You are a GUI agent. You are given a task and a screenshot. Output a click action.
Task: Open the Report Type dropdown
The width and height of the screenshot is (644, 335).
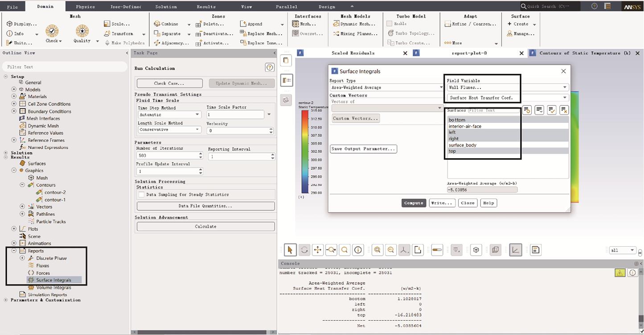point(386,87)
